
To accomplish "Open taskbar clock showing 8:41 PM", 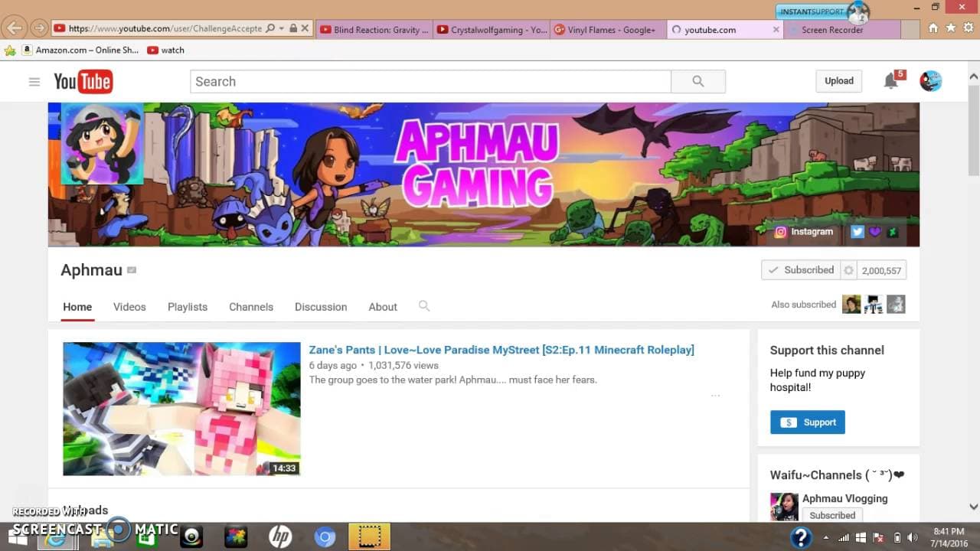I will tap(949, 537).
